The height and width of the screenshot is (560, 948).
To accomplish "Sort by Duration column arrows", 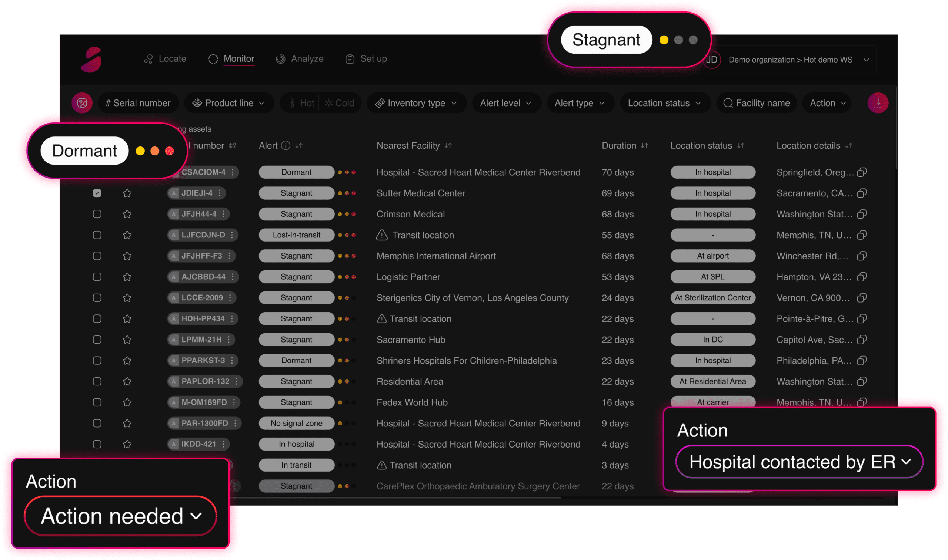I will (x=644, y=146).
